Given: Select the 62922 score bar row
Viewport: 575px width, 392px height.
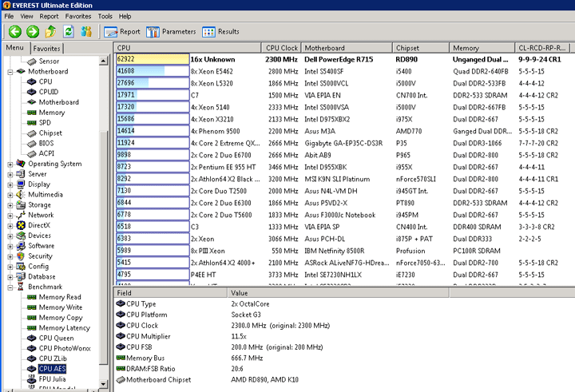Looking at the screenshot, I should tap(153, 59).
